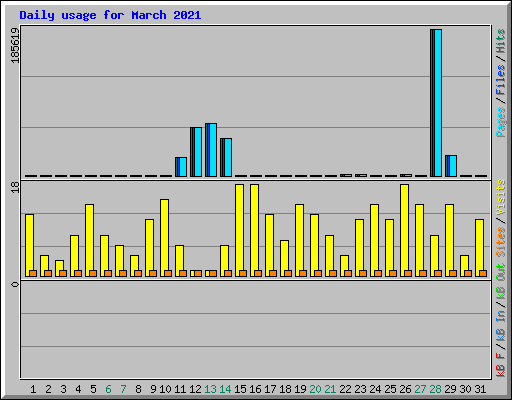Image resolution: width=512 pixels, height=400 pixels.
Task: Click day 13 on the x-axis
Action: pyautogui.click(x=210, y=389)
